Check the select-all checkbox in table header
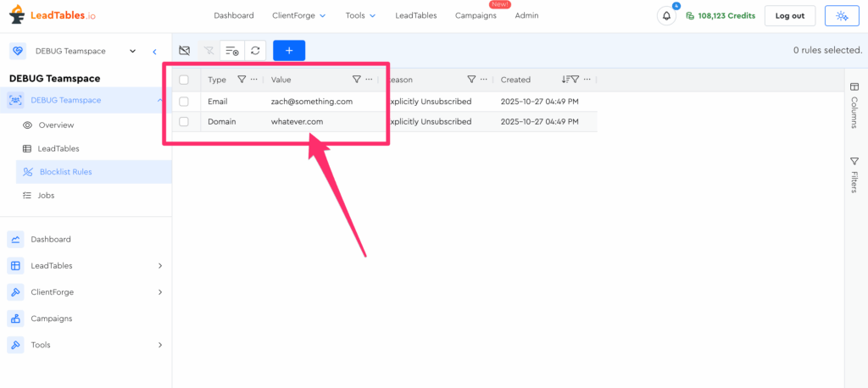Viewport: 868px width, 388px height. pyautogui.click(x=184, y=80)
